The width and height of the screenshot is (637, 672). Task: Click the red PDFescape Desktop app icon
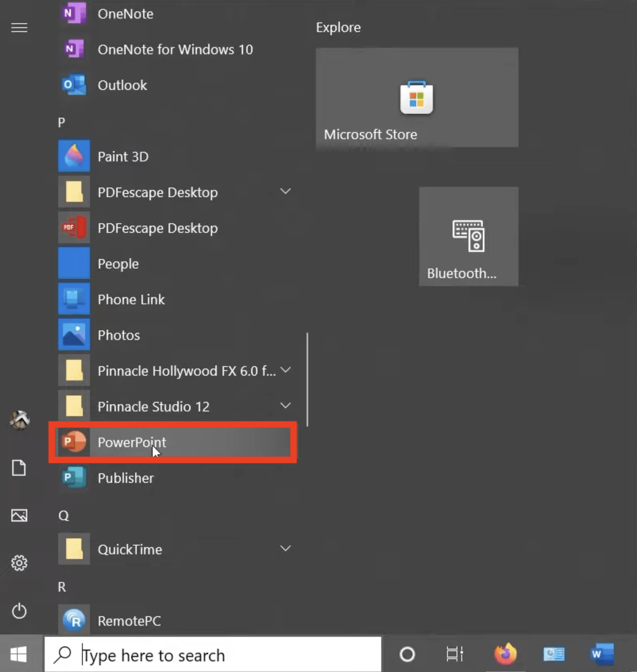point(74,228)
